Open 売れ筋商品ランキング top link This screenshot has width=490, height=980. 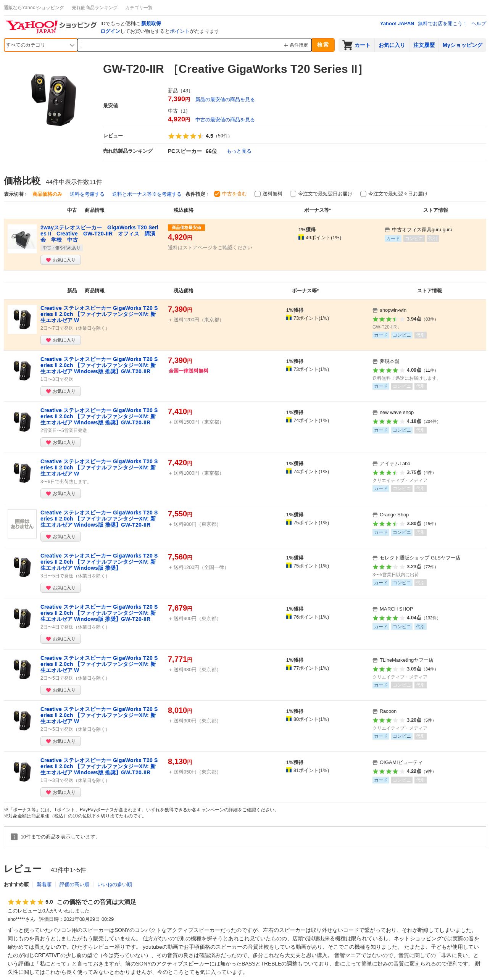point(95,8)
